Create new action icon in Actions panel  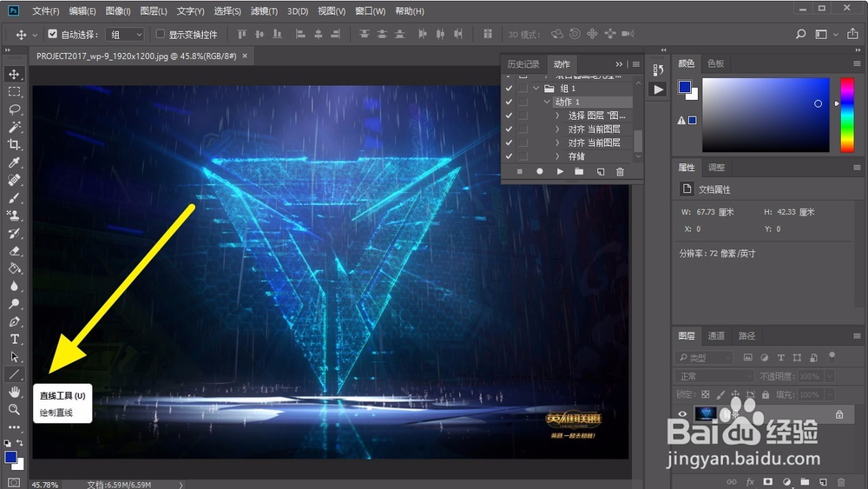click(600, 172)
